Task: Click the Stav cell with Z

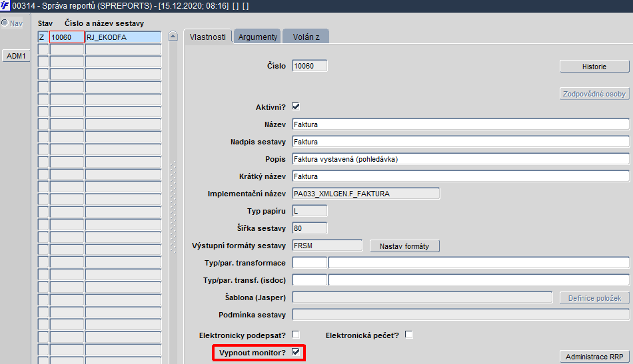Action: (x=43, y=37)
